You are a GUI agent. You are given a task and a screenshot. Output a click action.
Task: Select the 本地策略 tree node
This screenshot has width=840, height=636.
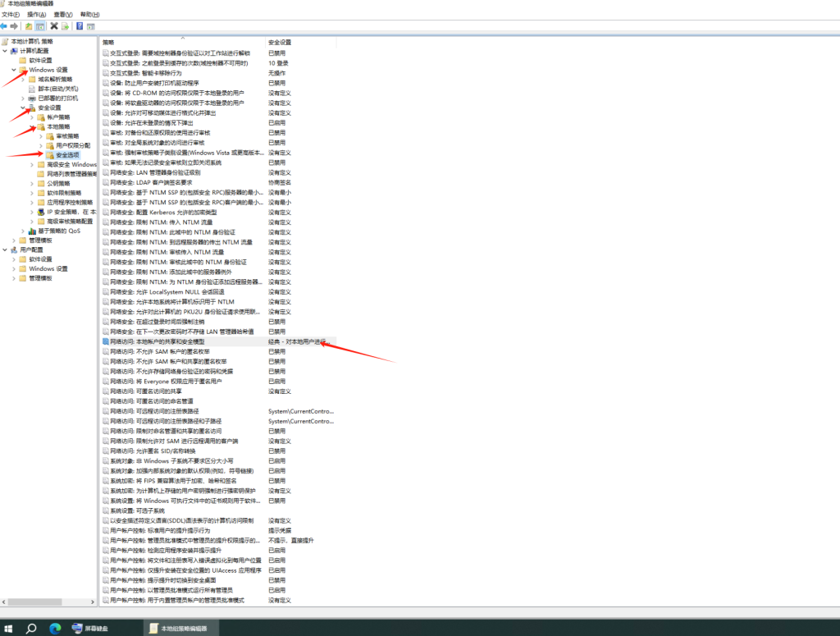[58, 126]
